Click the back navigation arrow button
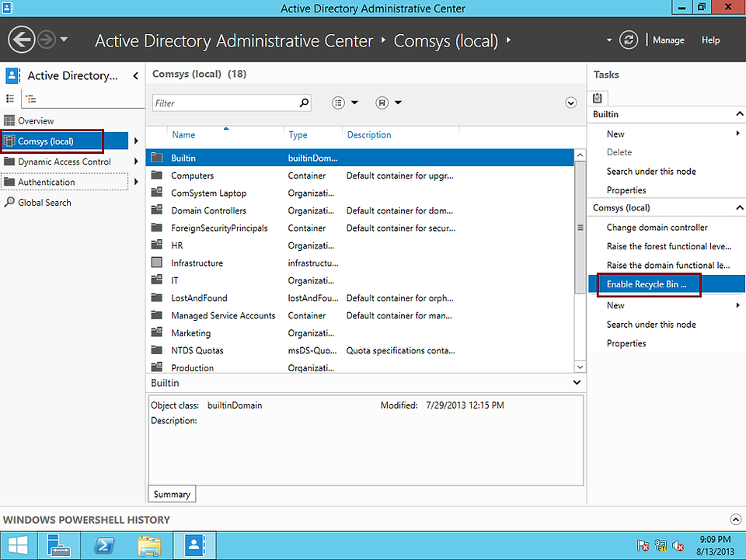The width and height of the screenshot is (746, 560). [22, 40]
